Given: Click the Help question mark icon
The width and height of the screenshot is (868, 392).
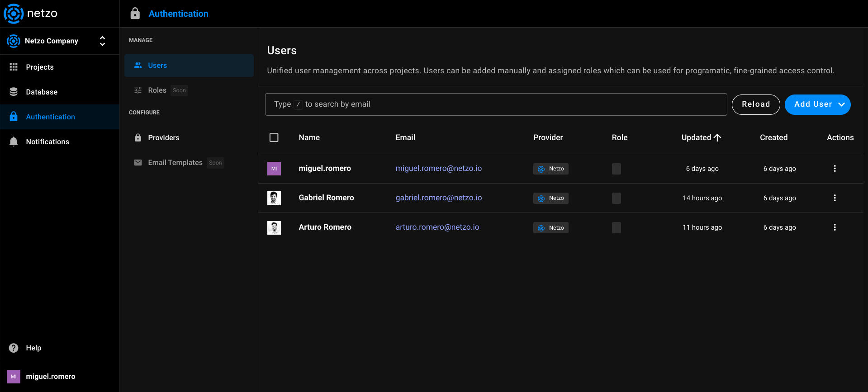Looking at the screenshot, I should point(14,348).
